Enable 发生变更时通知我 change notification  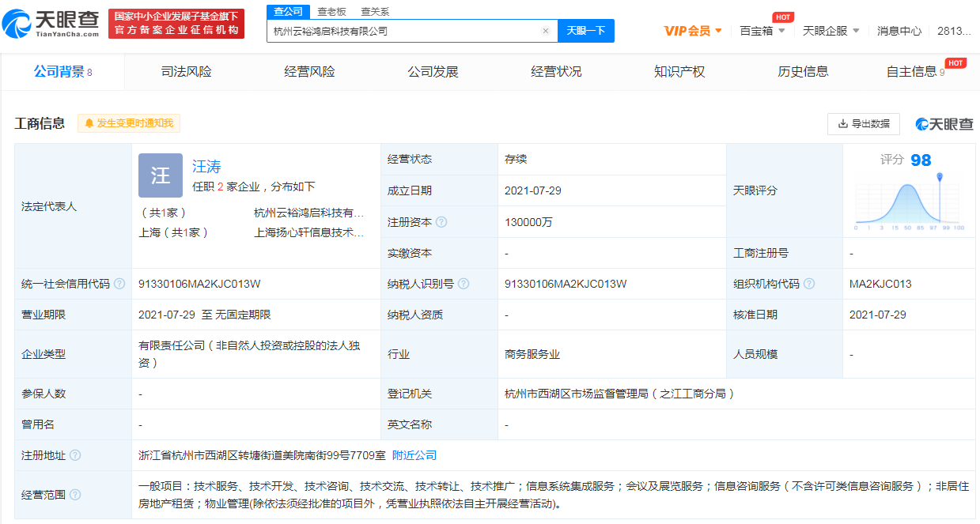coord(129,123)
